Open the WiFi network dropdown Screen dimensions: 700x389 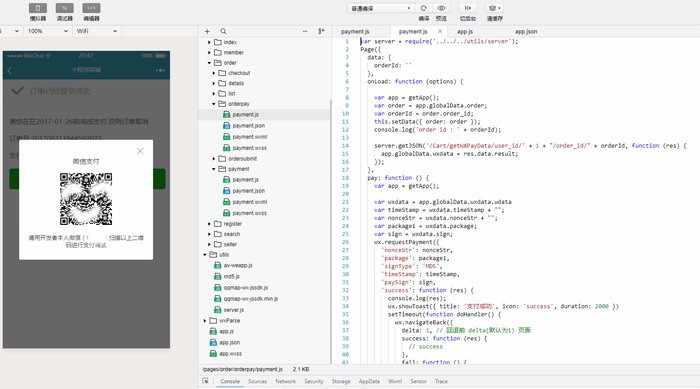pyautogui.click(x=96, y=31)
